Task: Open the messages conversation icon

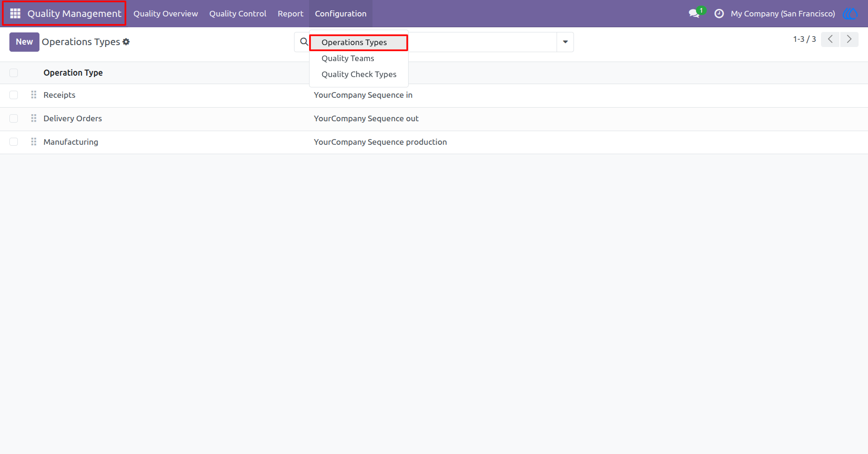Action: (x=694, y=14)
